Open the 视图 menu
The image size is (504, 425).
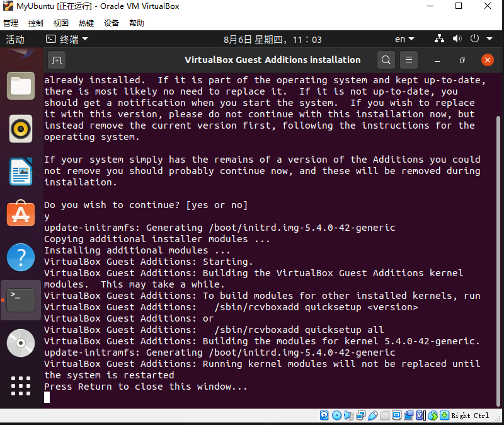pos(61,23)
